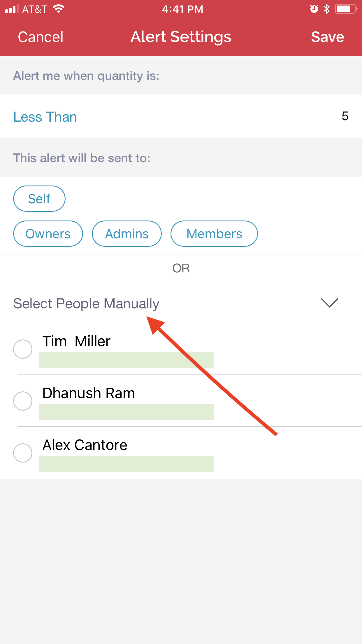The image size is (362, 644).
Task: Tap the Wi-Fi signal icon
Action: pyautogui.click(x=59, y=9)
